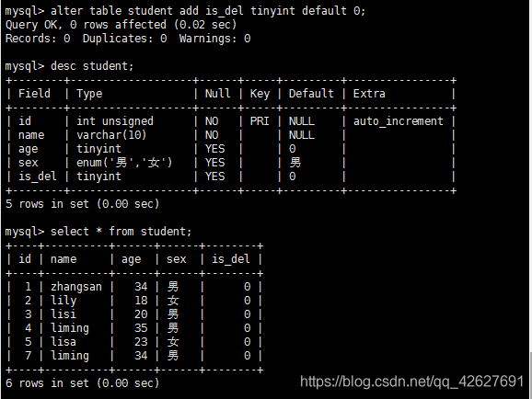Click the is_del header in select results

(x=231, y=259)
